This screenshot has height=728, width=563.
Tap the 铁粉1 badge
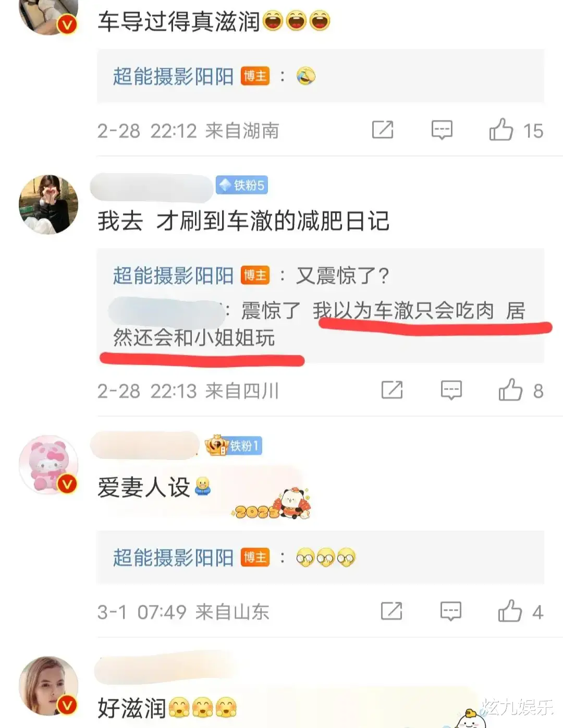234,446
